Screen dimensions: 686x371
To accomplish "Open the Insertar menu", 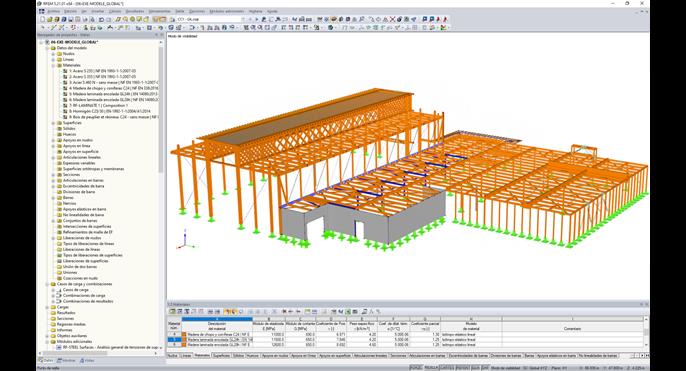I will click(x=98, y=11).
